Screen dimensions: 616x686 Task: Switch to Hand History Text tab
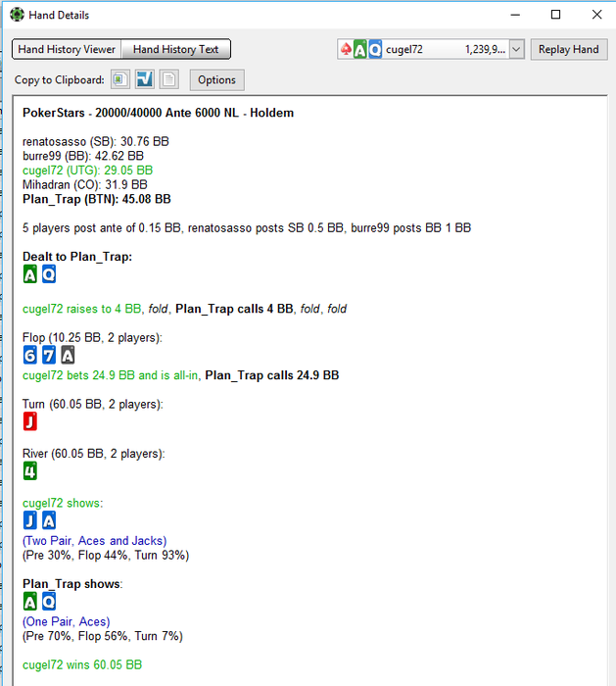tap(175, 49)
